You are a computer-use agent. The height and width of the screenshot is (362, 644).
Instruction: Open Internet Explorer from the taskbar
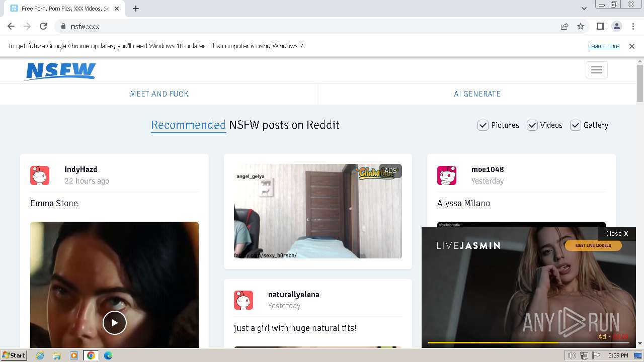coord(40,355)
